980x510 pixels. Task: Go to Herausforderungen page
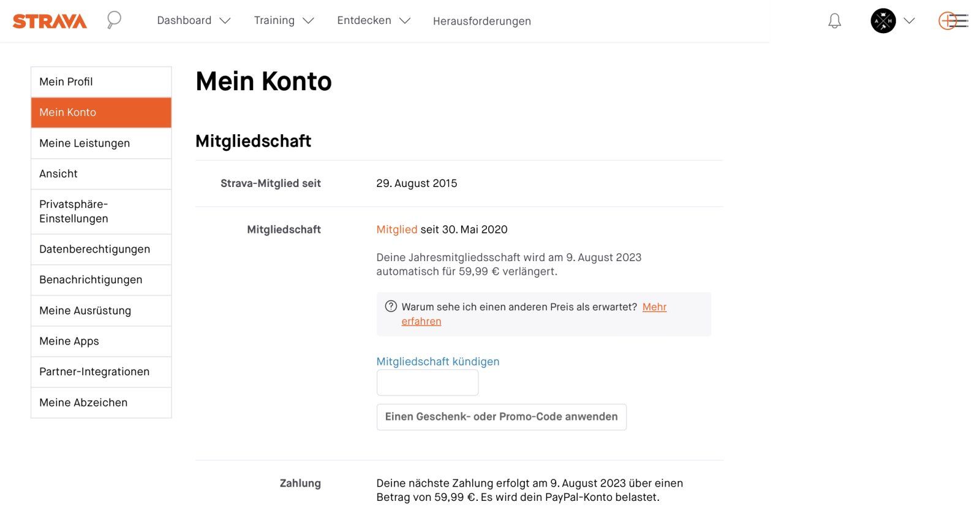coord(481,21)
